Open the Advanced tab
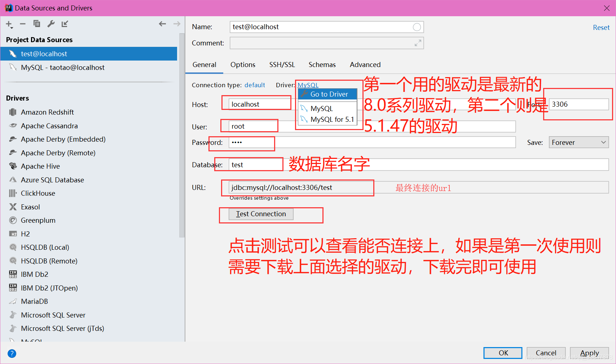The height and width of the screenshot is (364, 616). coord(365,65)
